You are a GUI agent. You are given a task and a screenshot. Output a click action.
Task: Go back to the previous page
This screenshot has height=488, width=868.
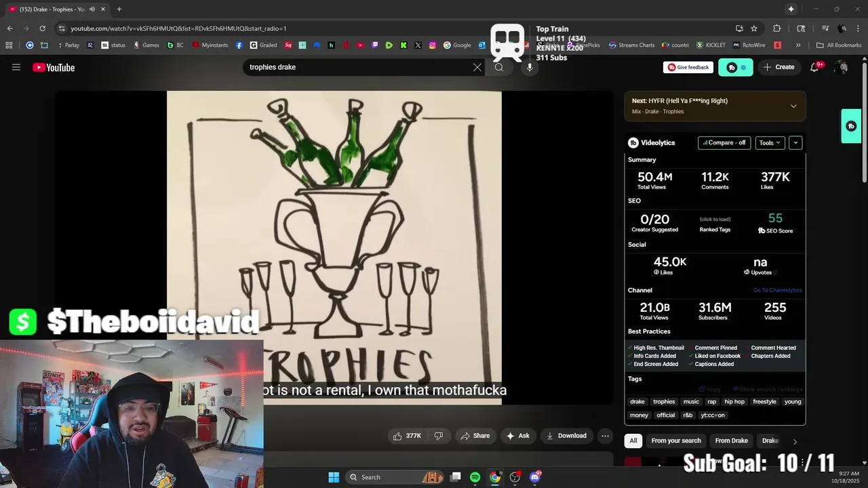(9, 28)
